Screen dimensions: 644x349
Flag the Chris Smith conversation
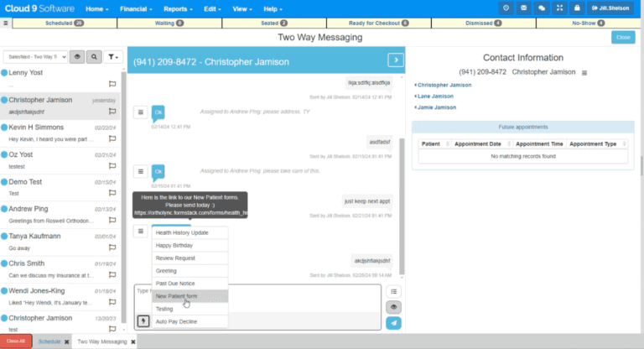tap(112, 274)
